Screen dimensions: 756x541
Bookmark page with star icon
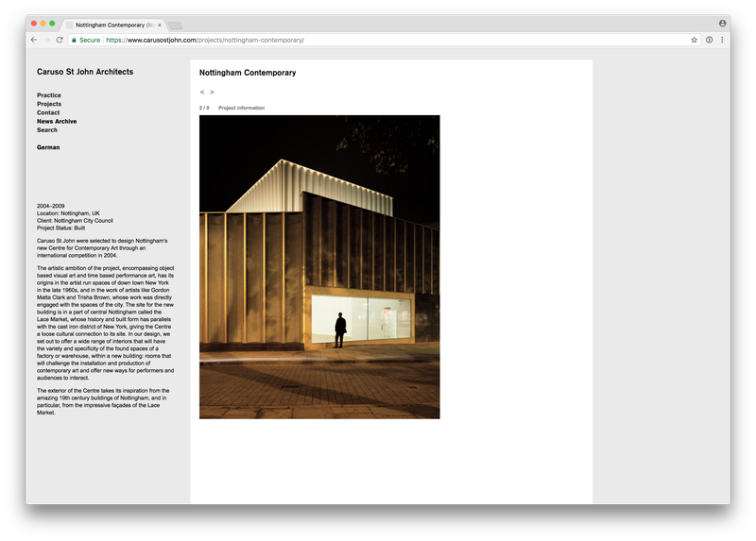pos(694,40)
